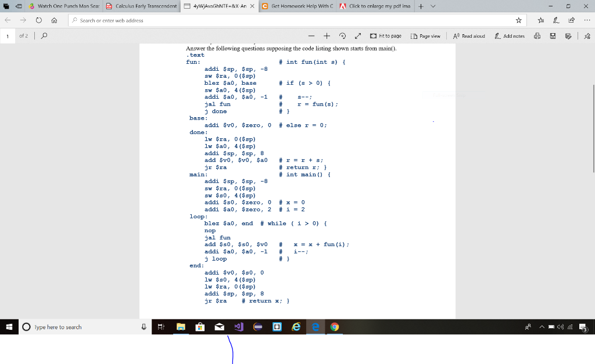Zoom in the PDF
Viewport: 595px width, 364px height.
[327, 35]
